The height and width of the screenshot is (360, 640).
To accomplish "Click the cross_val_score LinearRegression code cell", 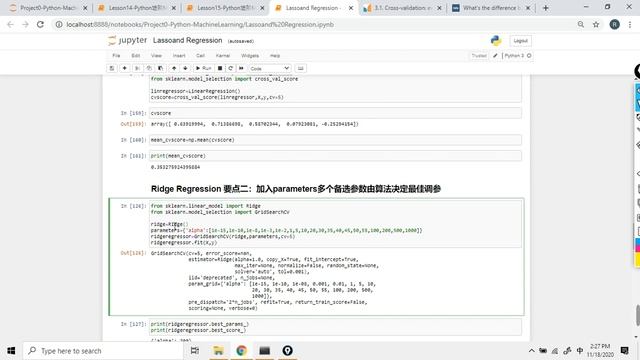I will (335, 88).
